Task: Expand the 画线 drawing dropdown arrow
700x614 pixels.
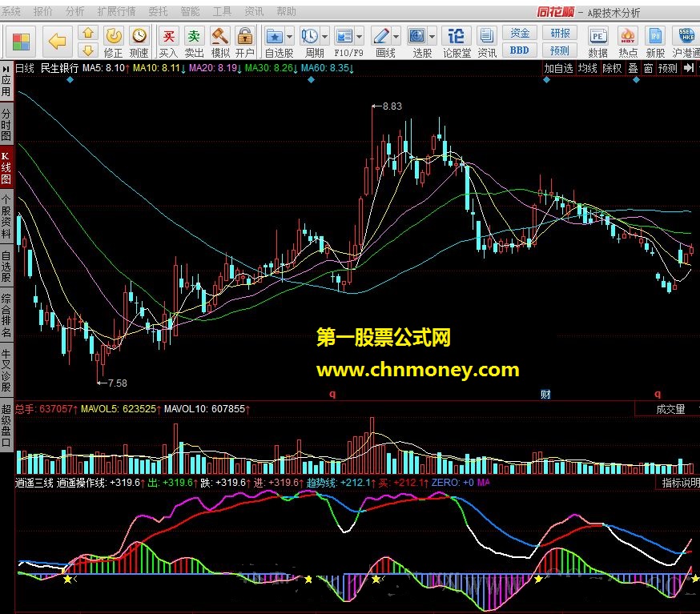Action: coord(396,37)
